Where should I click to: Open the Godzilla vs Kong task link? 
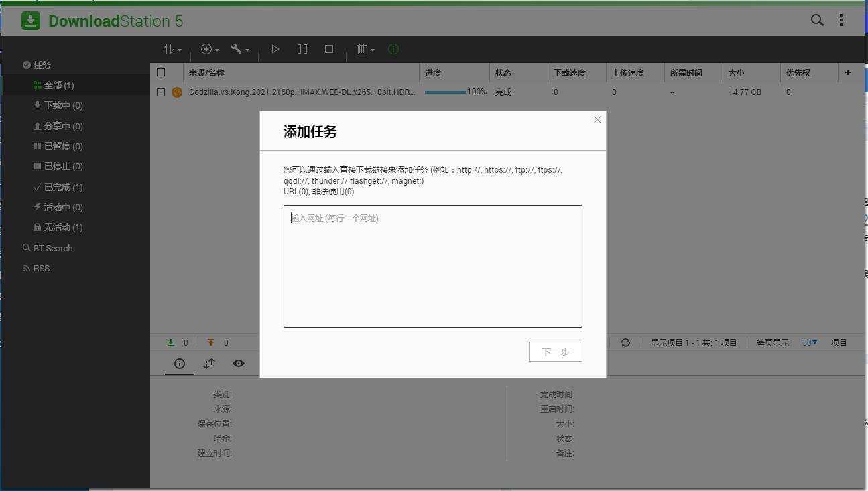pos(301,92)
